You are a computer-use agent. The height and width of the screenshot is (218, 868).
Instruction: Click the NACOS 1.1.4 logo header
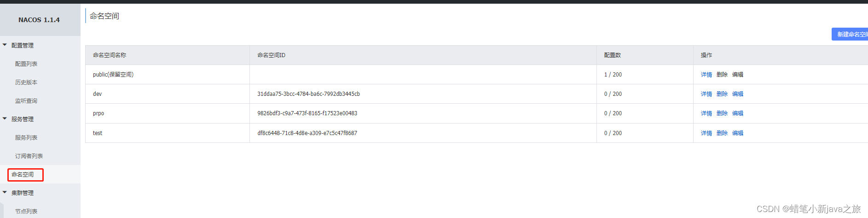[39, 20]
